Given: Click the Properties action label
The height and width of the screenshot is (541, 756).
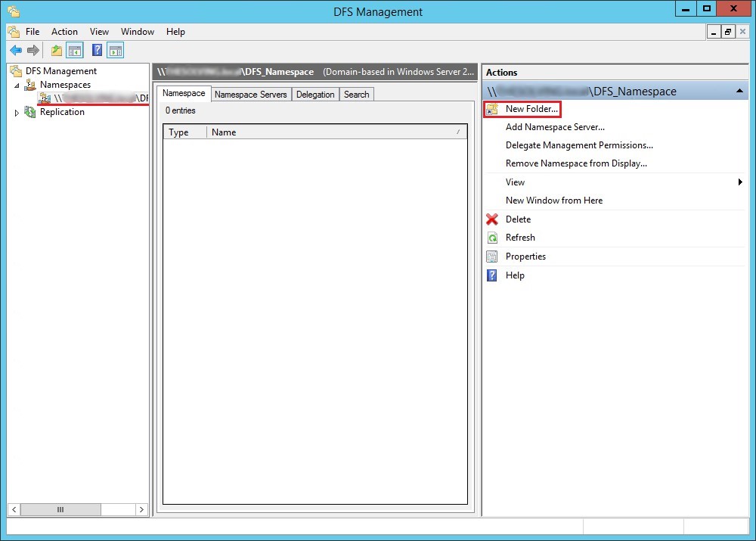Looking at the screenshot, I should pyautogui.click(x=525, y=257).
